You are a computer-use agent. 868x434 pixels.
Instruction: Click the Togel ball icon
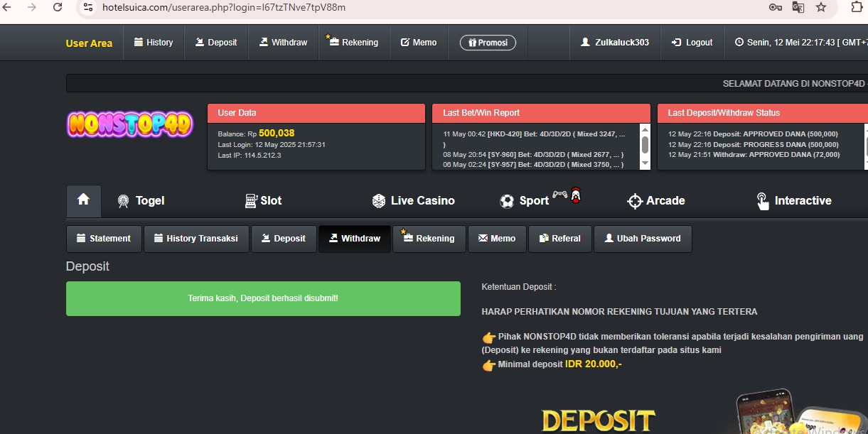[x=124, y=201]
